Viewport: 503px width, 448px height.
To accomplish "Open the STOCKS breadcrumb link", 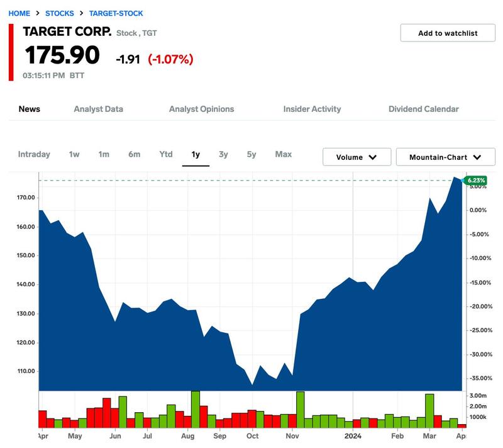I will (59, 13).
